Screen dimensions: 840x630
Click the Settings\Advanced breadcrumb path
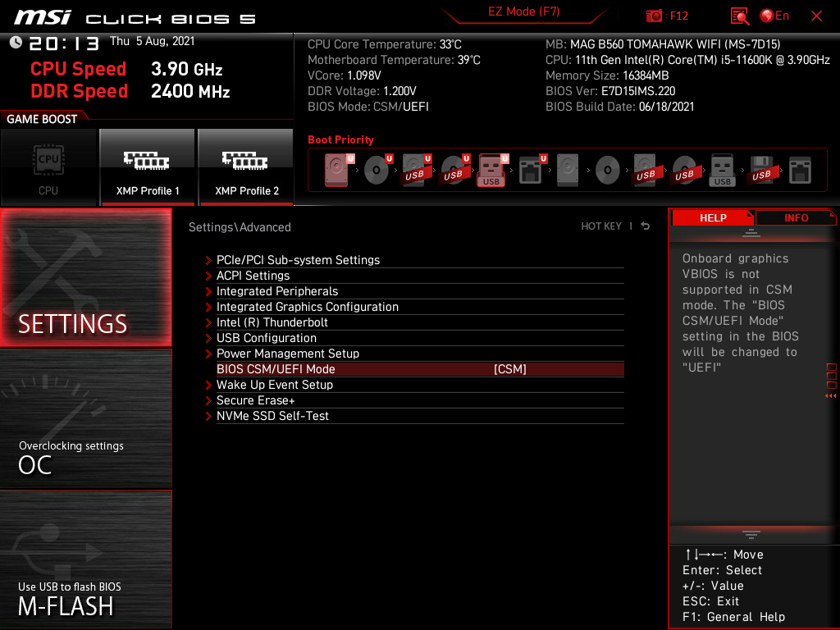click(240, 226)
